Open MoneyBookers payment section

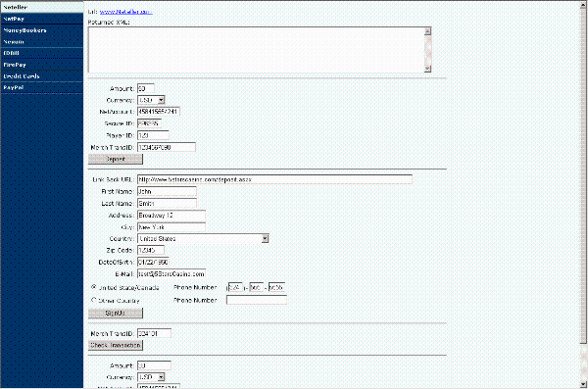click(41, 30)
